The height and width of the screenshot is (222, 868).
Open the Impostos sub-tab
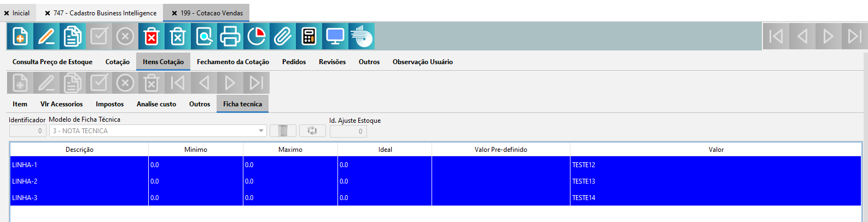109,104
